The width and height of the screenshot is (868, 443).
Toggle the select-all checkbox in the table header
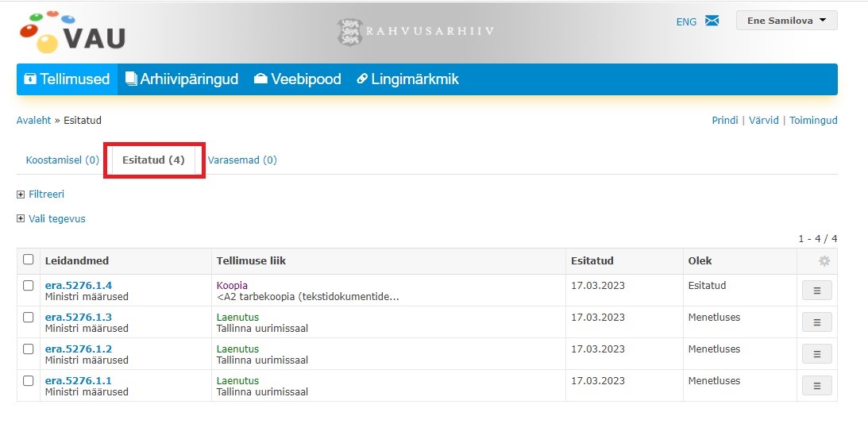pos(29,260)
